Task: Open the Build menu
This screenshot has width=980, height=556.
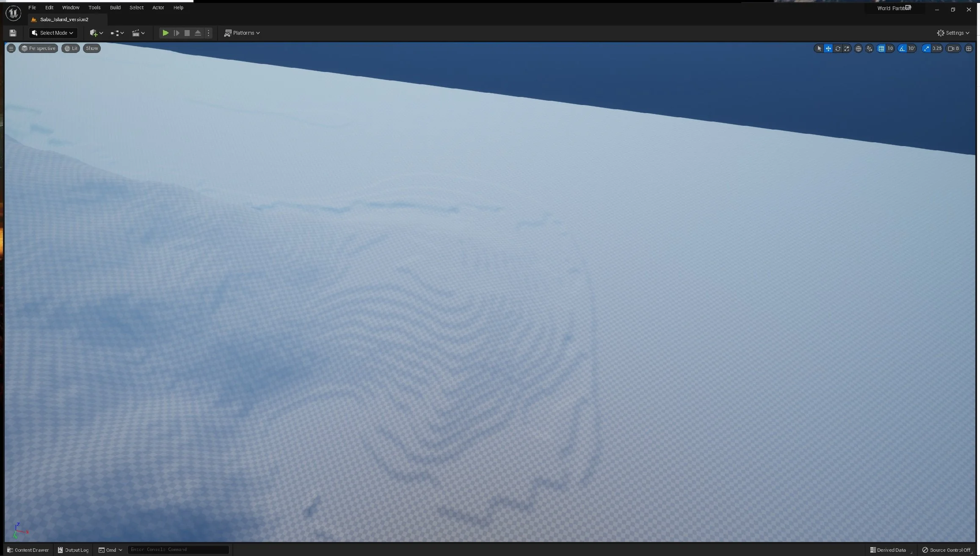Action: point(115,8)
